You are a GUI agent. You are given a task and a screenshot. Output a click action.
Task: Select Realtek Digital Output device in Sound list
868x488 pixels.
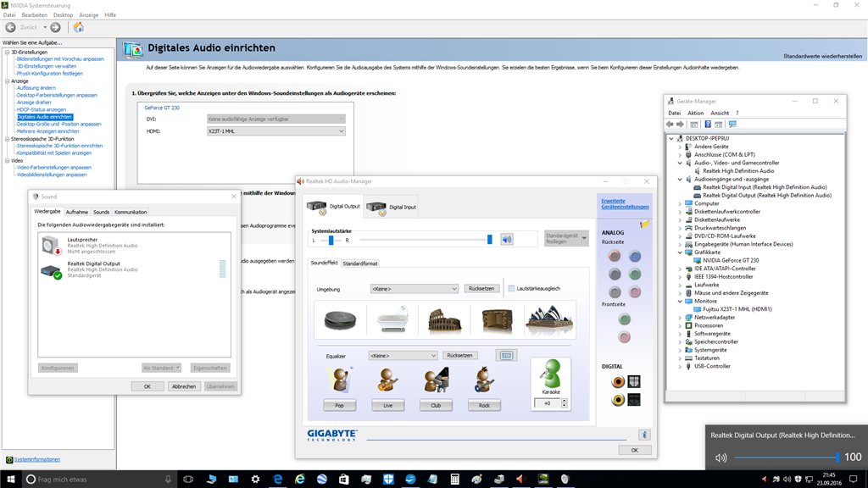coord(134,269)
